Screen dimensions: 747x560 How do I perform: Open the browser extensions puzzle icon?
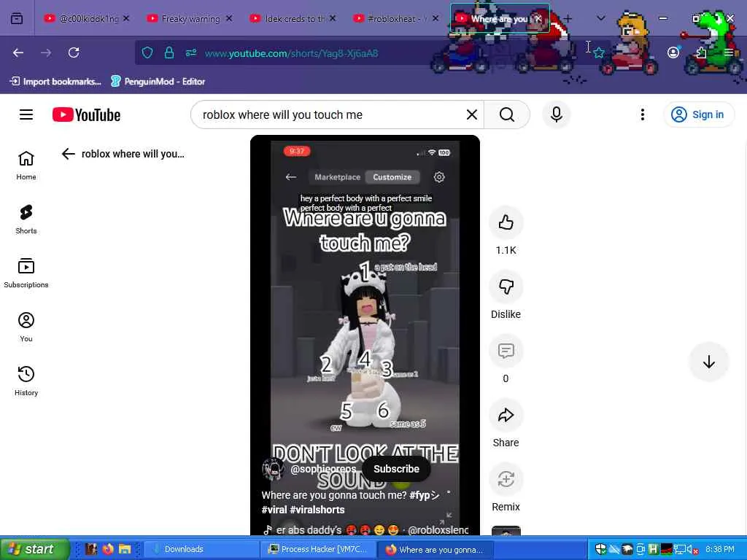(x=701, y=52)
